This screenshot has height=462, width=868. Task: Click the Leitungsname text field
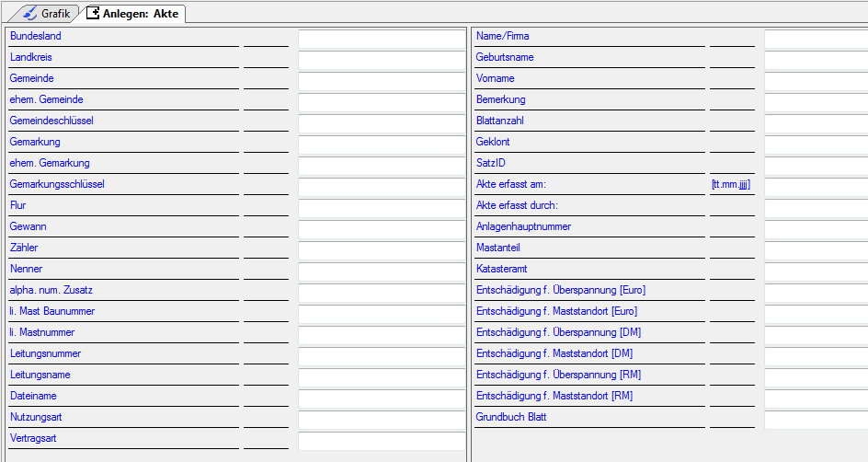click(382, 377)
